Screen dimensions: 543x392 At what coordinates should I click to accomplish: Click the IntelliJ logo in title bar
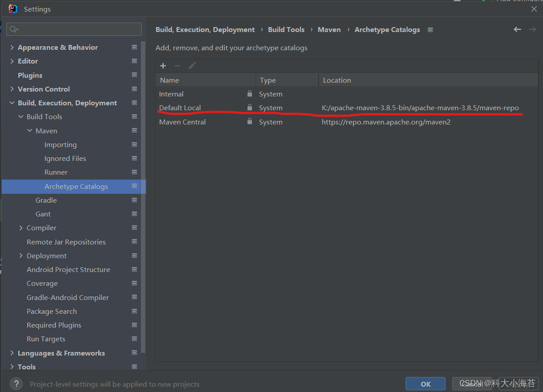pos(13,8)
